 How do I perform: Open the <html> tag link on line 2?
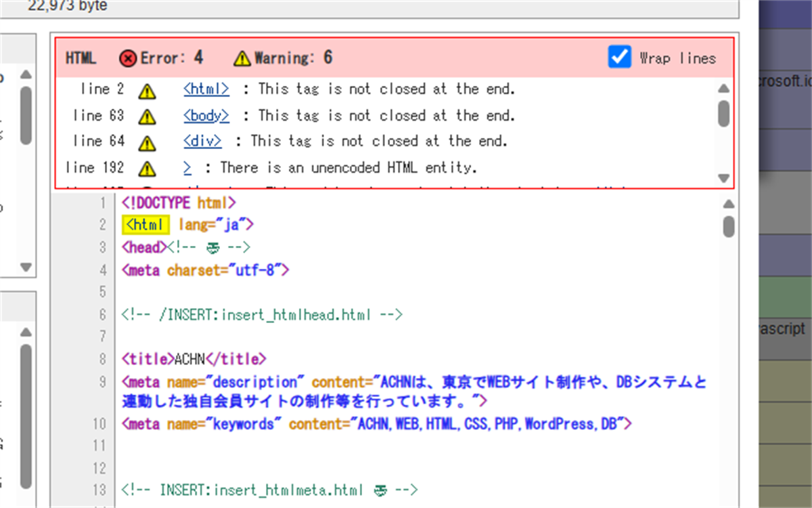(206, 89)
